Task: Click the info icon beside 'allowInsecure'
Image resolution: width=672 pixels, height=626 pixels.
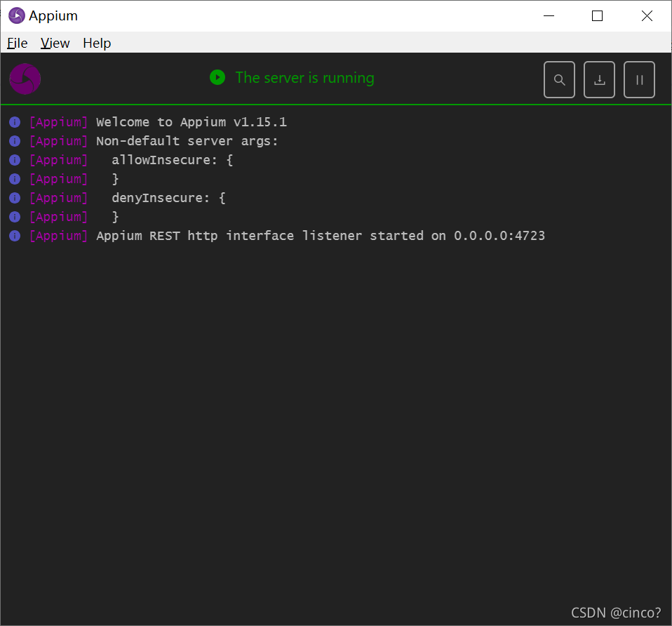Action: pos(15,160)
